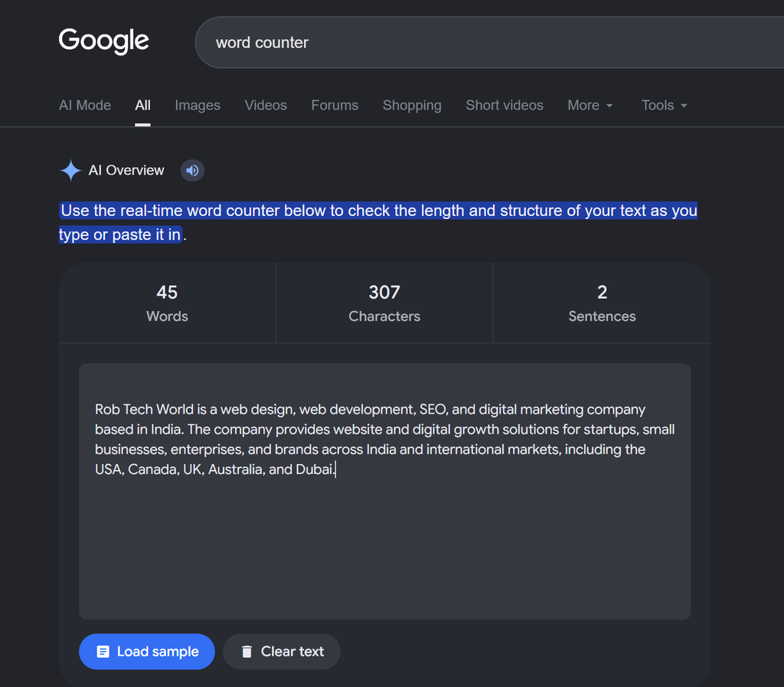Click the Clear text button
Viewport: 784px width, 687px height.
pos(282,652)
